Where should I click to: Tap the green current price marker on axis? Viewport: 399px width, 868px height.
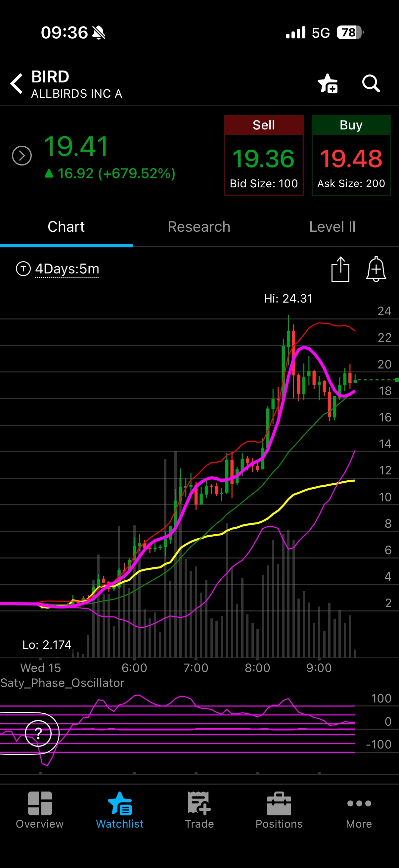(x=397, y=380)
